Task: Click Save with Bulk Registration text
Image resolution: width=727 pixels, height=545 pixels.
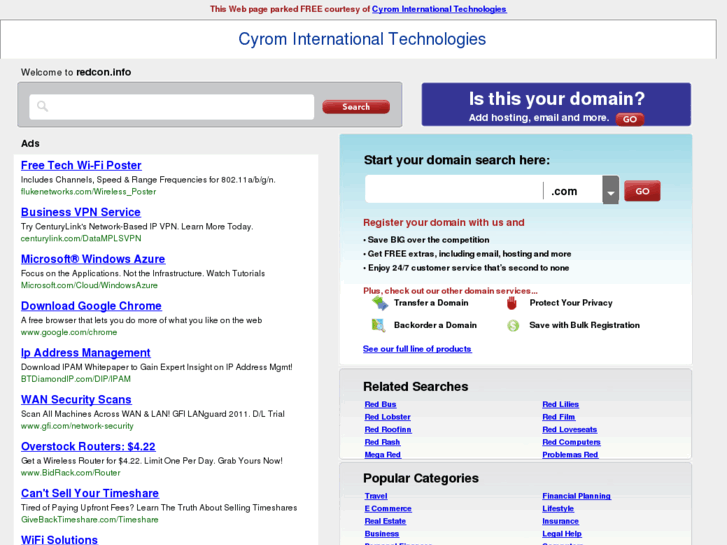Action: tap(585, 325)
